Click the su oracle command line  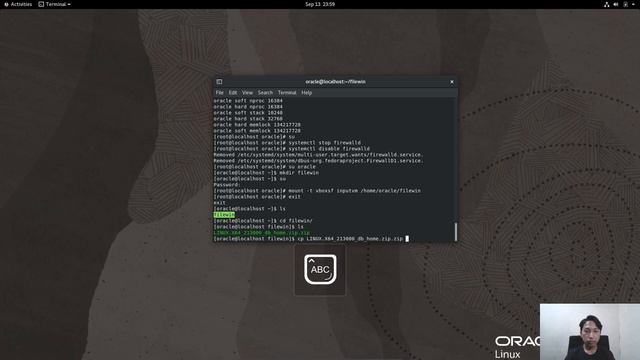[264, 167]
